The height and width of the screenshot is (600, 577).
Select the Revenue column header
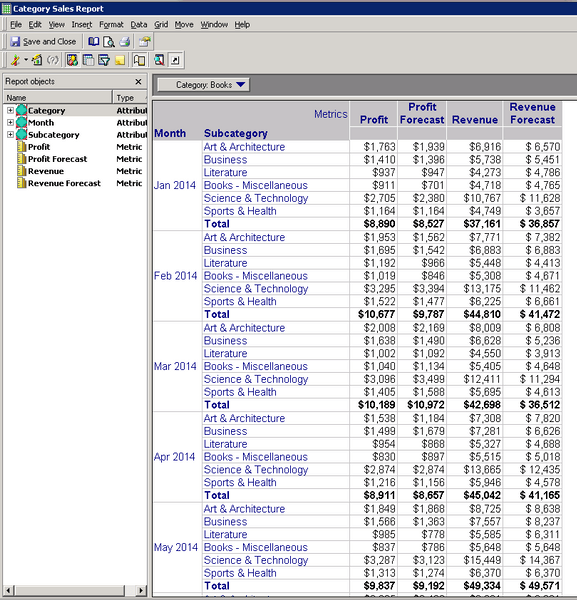coord(475,120)
